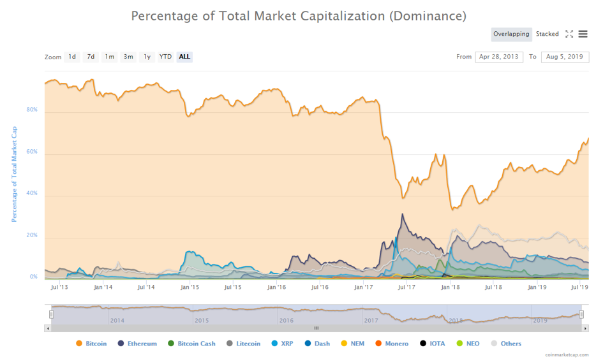Screen dimensions: 603x364
Task: Click scrollbar right arrow
Action: click(x=585, y=328)
